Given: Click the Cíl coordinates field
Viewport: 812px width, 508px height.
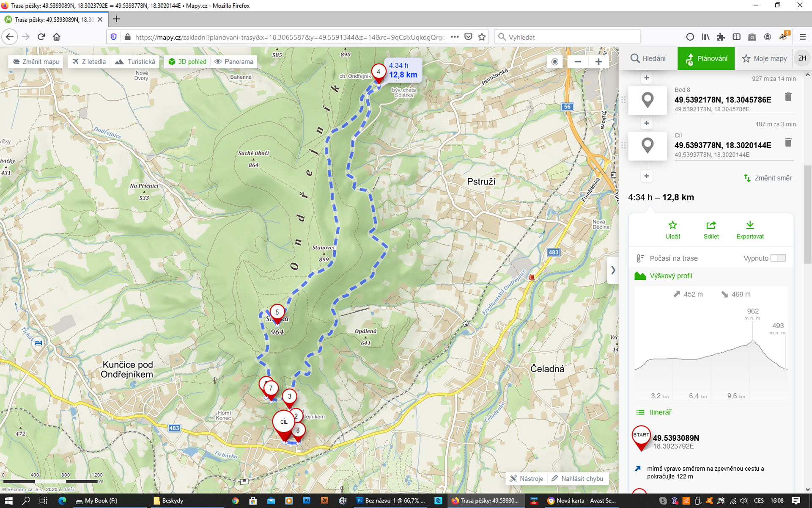Looking at the screenshot, I should coord(723,145).
